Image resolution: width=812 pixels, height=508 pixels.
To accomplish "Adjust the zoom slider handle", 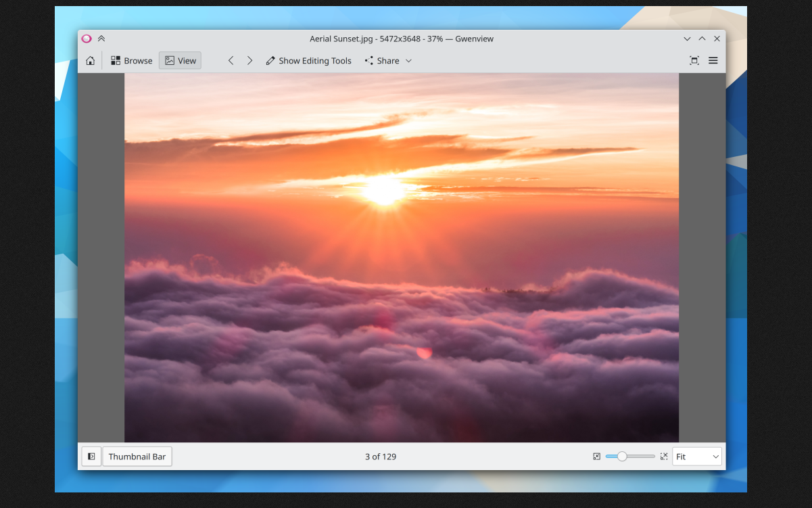I will 622,457.
